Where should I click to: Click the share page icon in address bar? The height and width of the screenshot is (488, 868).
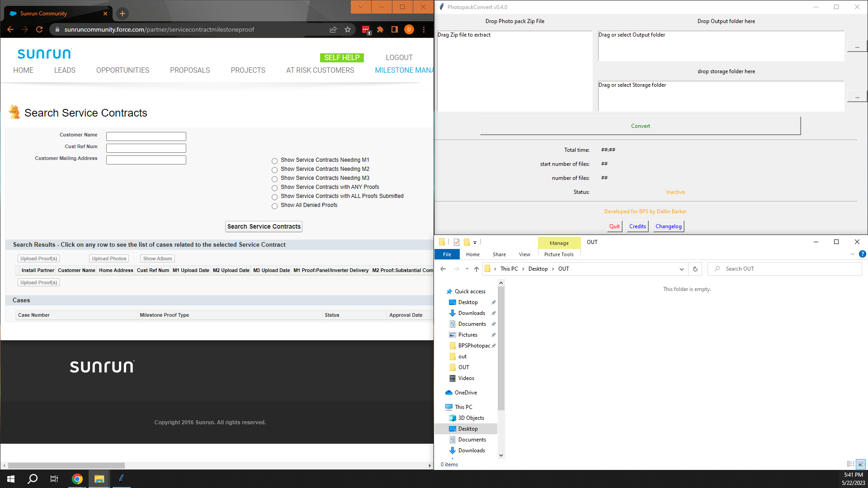click(x=333, y=29)
